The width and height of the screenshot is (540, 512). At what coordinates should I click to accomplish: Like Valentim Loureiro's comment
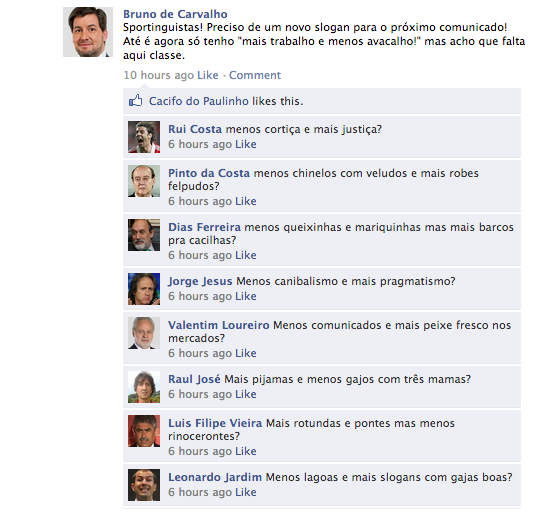(246, 353)
